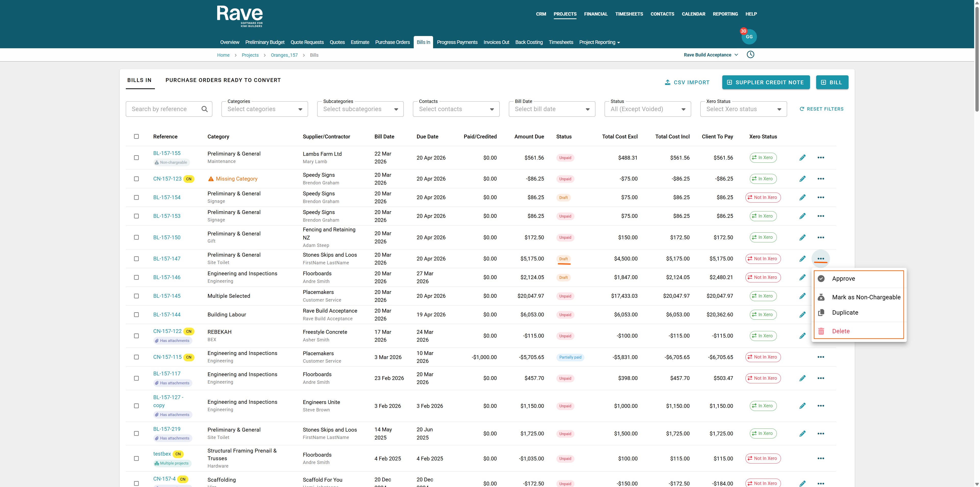This screenshot has width=980, height=487.
Task: Open the BL-157-146 reference link
Action: 167,277
